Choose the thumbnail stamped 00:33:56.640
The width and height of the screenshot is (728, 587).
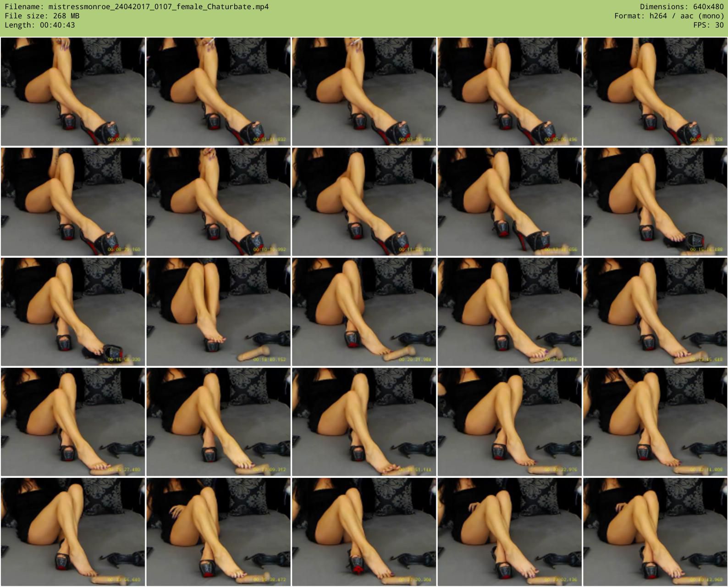pos(73,532)
